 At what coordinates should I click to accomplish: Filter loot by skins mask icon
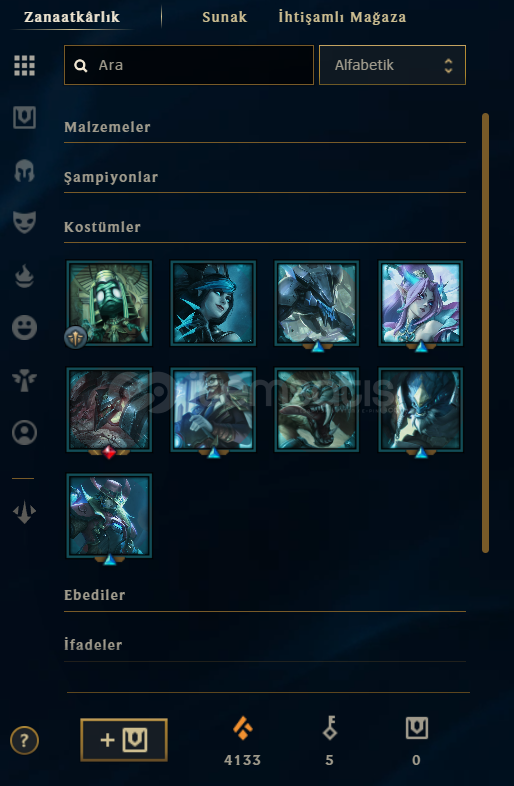point(25,222)
